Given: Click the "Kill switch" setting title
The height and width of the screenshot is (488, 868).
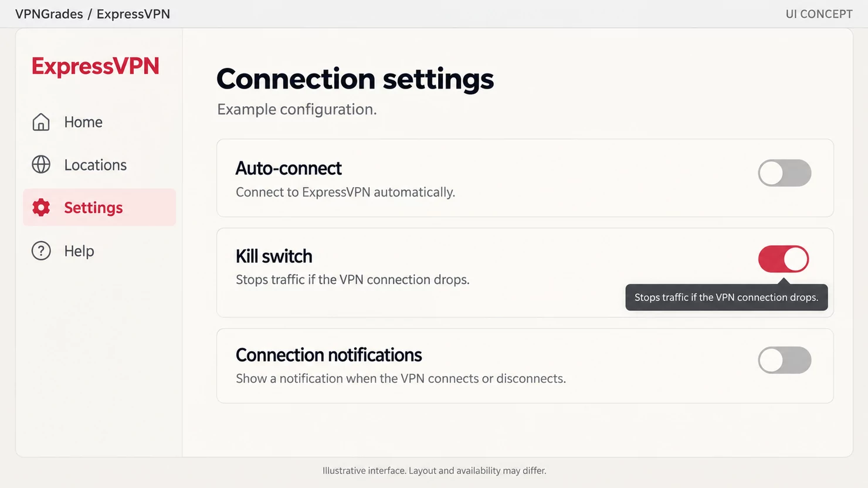Looking at the screenshot, I should pos(274,256).
